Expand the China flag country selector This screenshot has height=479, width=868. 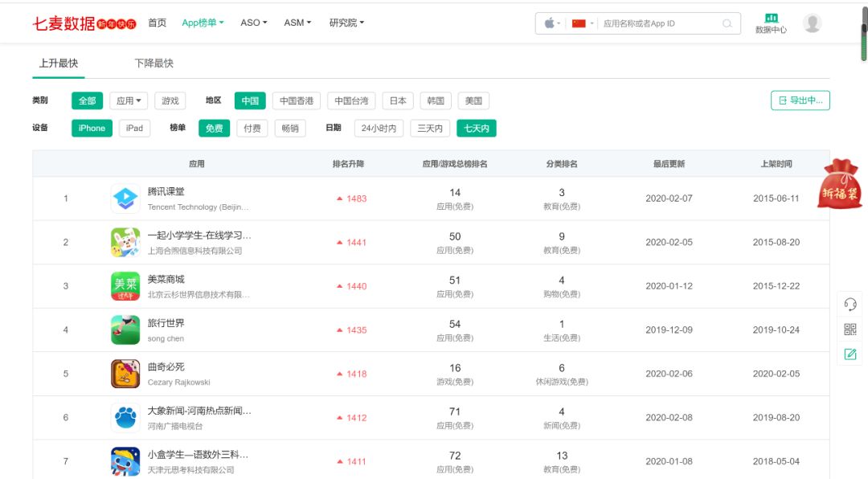point(583,23)
